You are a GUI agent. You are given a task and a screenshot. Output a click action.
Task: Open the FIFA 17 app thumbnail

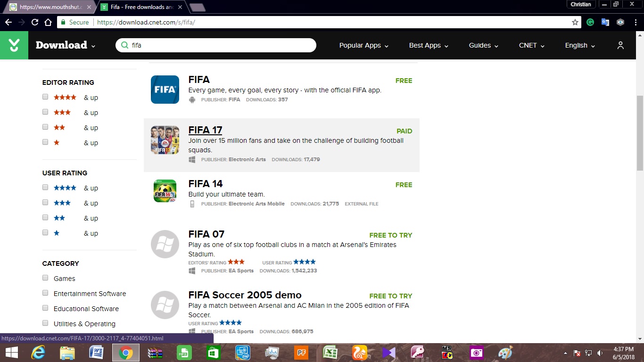pyautogui.click(x=165, y=140)
